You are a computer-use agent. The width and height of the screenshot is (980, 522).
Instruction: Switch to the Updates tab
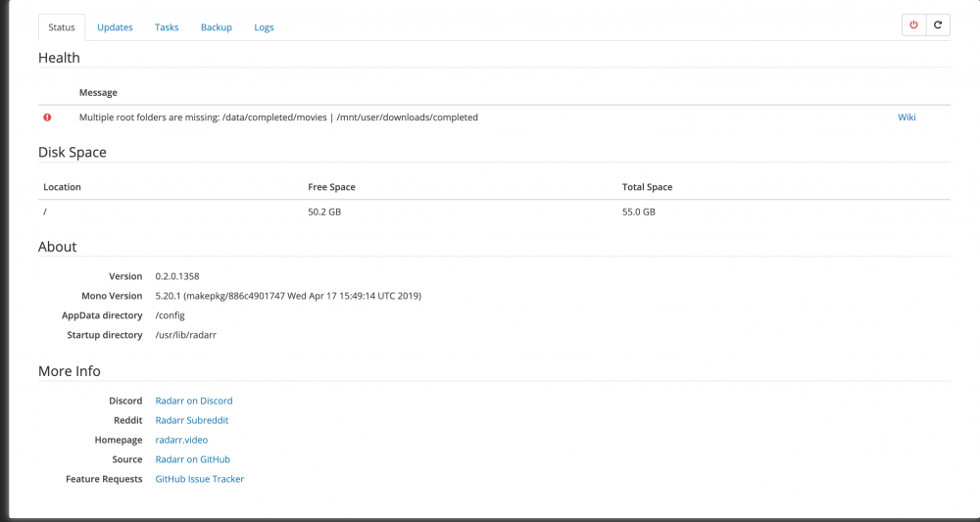(115, 27)
